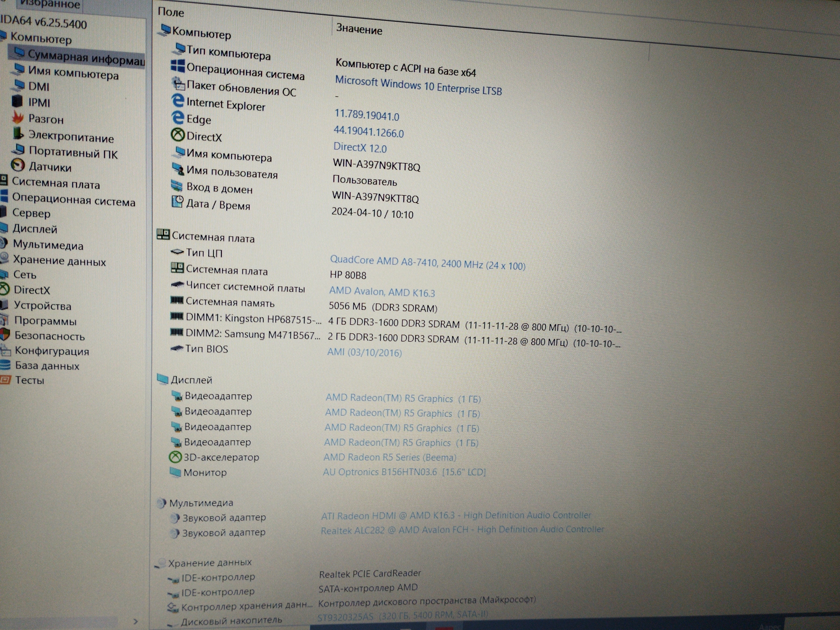Click the База данных icon
Screen dimensions: 840x630
tap(5, 365)
